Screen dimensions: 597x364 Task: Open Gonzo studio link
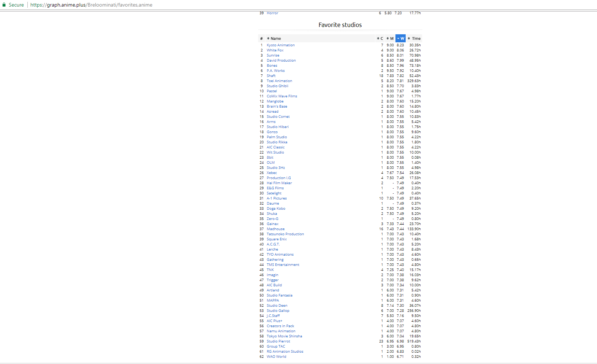[272, 132]
